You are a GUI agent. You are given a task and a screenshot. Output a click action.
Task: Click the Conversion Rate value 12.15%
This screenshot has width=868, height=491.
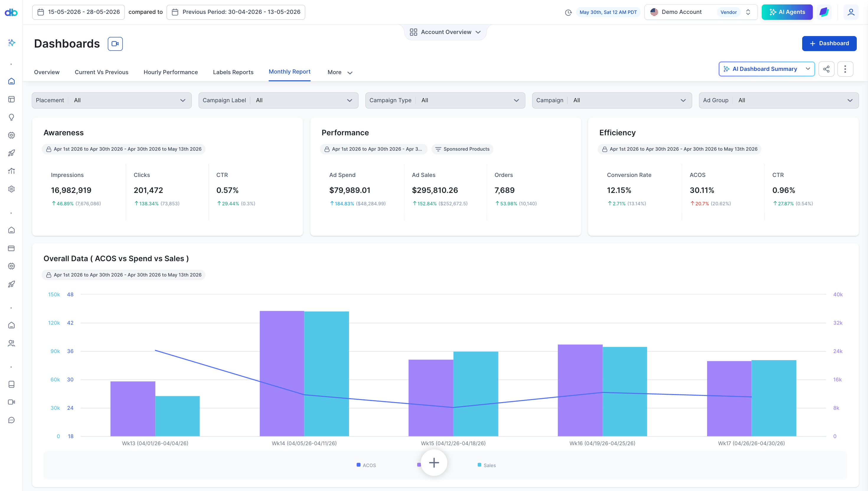(619, 190)
